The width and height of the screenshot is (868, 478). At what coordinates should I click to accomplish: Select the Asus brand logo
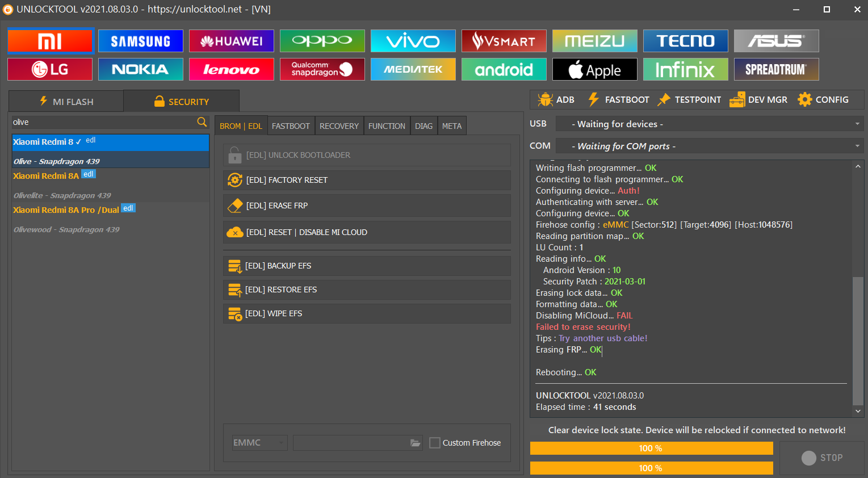click(x=777, y=41)
